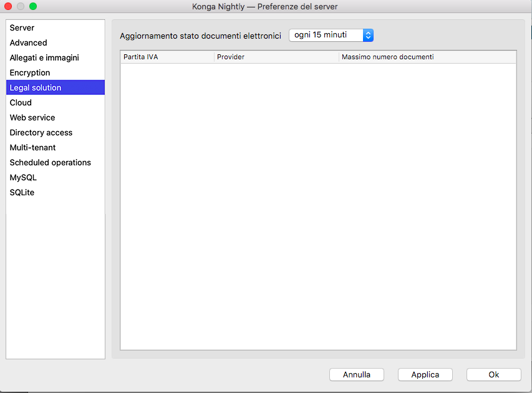Select Server in the preferences sidebar
Image resolution: width=532 pixels, height=393 pixels.
[x=22, y=28]
